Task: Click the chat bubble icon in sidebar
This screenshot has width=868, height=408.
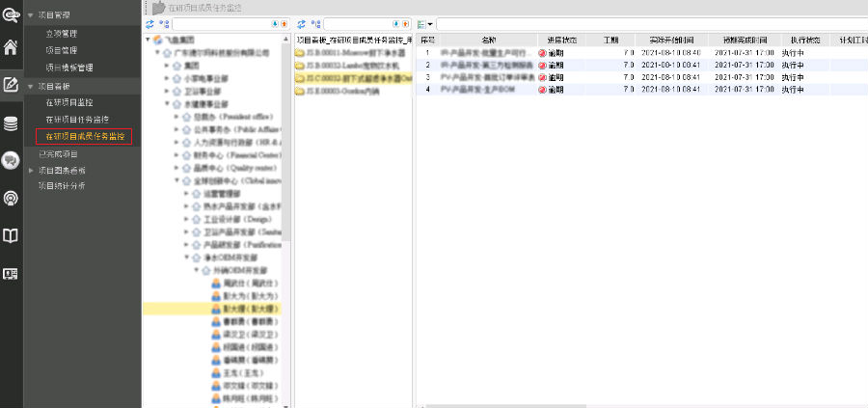Action: [x=12, y=160]
